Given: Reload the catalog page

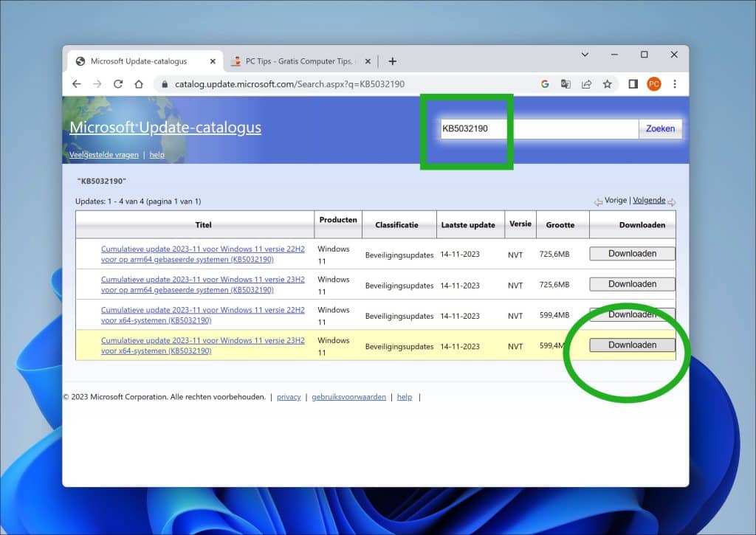Looking at the screenshot, I should click(x=118, y=84).
